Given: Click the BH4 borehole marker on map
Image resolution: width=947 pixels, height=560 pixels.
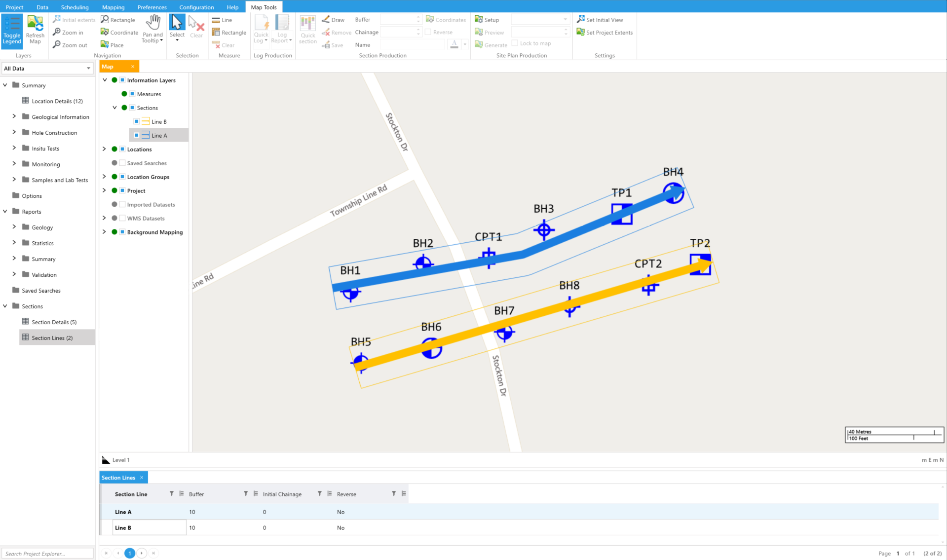Looking at the screenshot, I should point(673,193).
